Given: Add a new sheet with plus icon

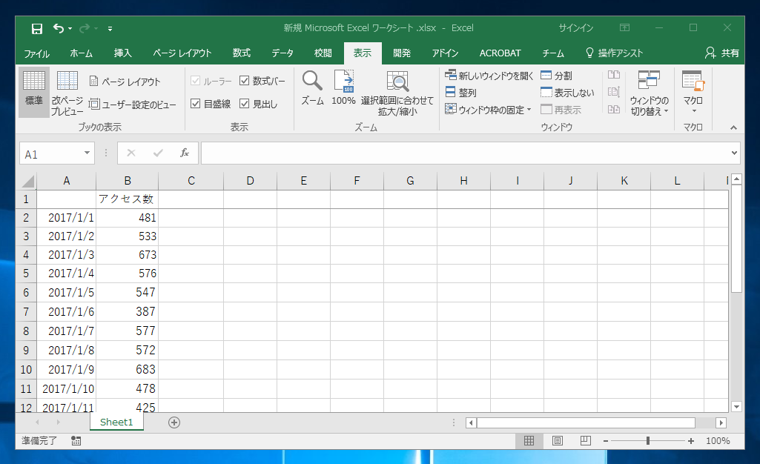Looking at the screenshot, I should (x=174, y=423).
